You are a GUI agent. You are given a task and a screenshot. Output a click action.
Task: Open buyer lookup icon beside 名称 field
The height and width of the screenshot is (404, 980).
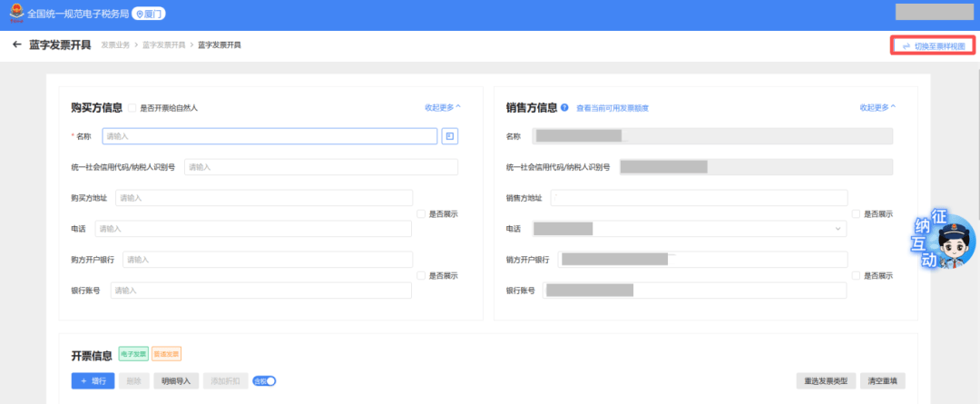(449, 136)
